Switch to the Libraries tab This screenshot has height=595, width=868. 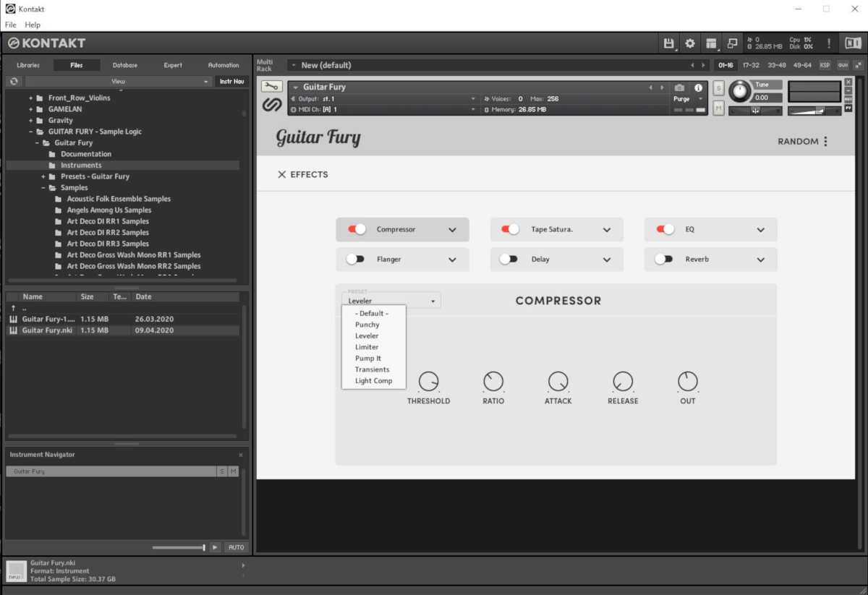(x=28, y=65)
